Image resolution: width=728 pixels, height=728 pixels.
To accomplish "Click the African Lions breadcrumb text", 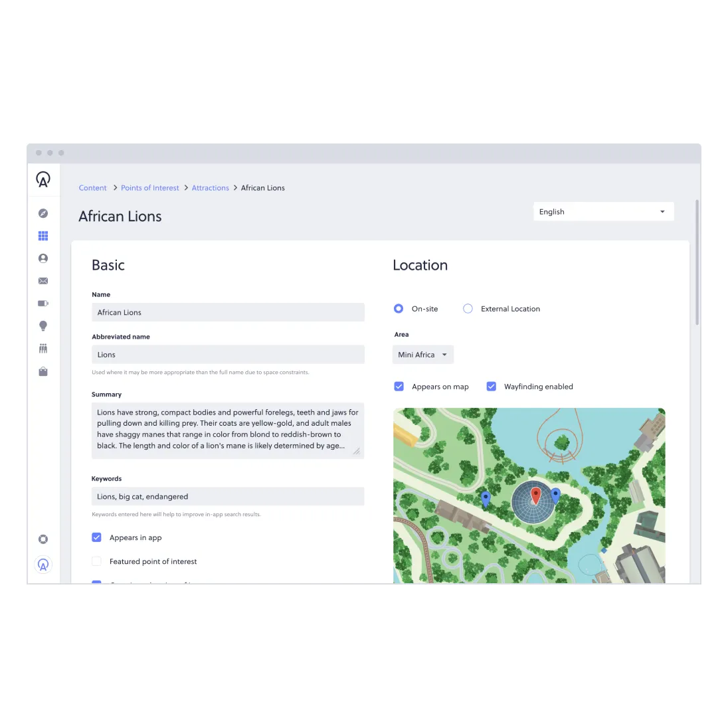I will (x=263, y=188).
